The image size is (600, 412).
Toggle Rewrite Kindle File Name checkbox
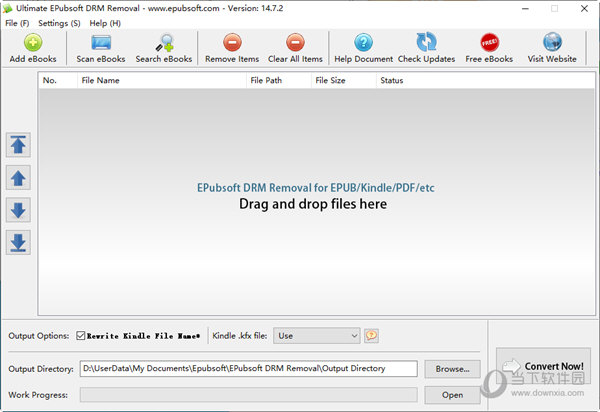[x=80, y=335]
